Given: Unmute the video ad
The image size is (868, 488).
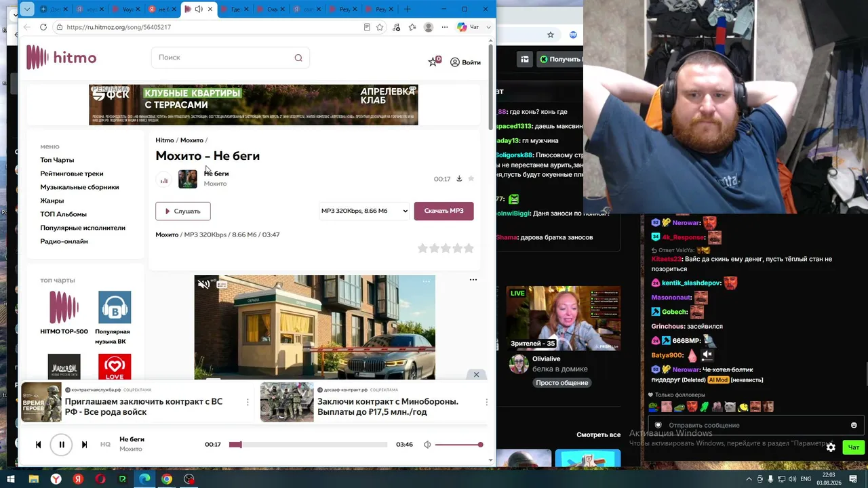Looking at the screenshot, I should click(x=203, y=285).
